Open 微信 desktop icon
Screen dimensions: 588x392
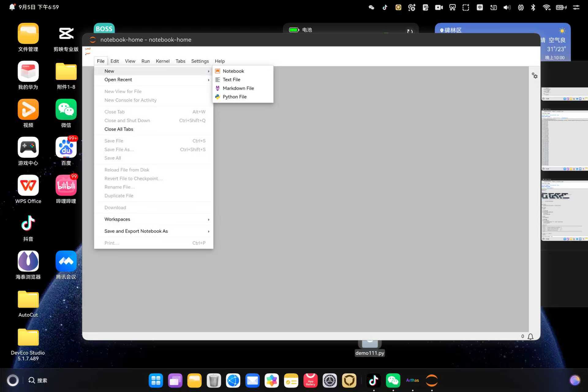tap(66, 113)
